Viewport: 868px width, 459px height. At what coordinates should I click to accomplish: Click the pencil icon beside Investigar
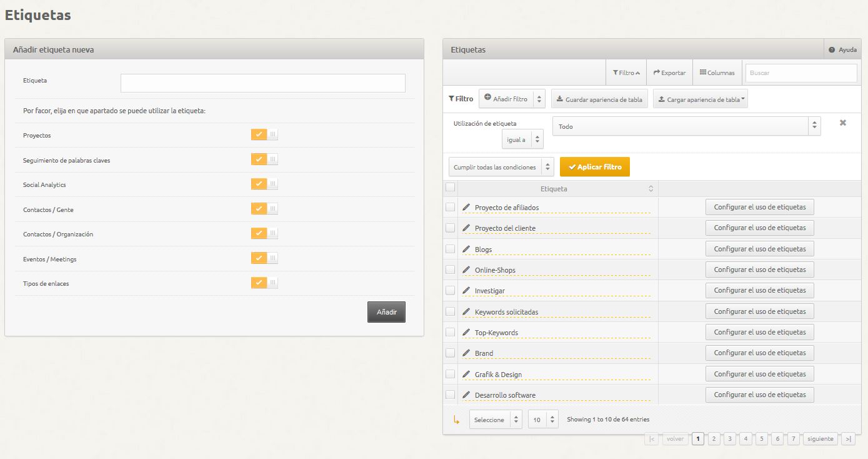coord(466,290)
